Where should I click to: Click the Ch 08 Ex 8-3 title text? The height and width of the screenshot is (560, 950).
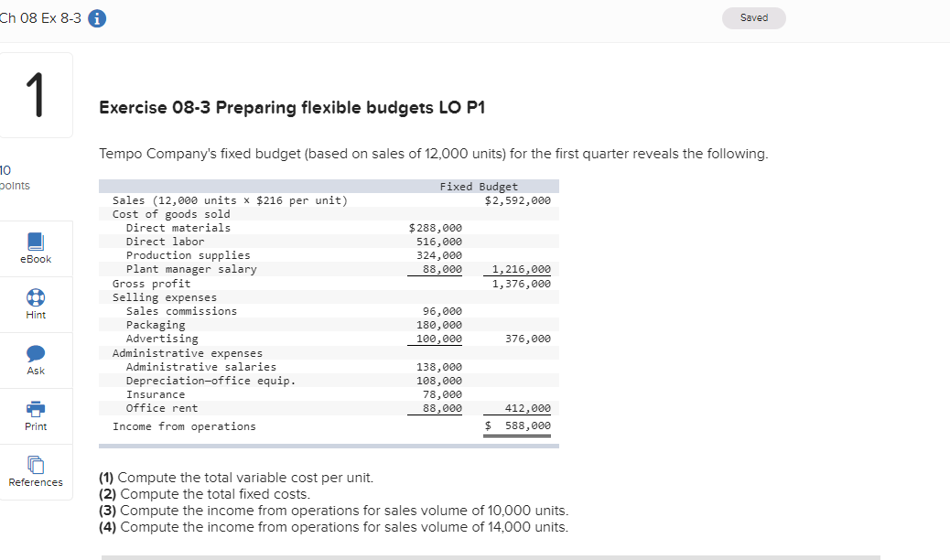click(40, 18)
